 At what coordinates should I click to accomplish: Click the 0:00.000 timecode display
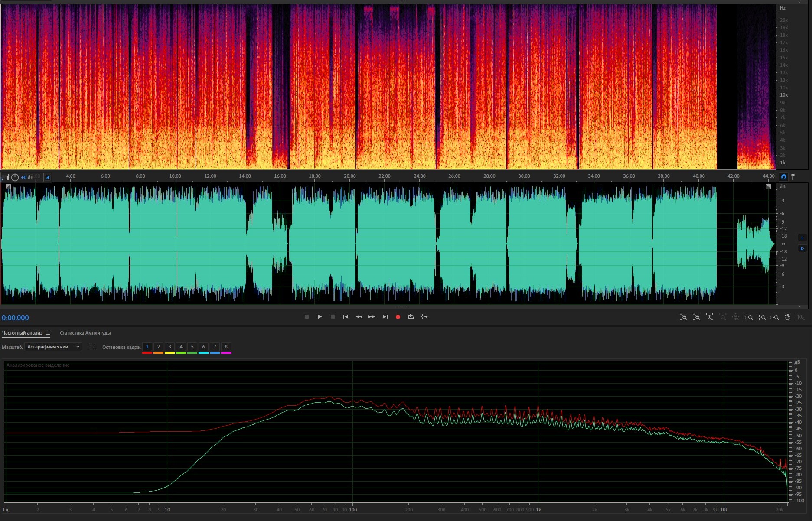[15, 318]
